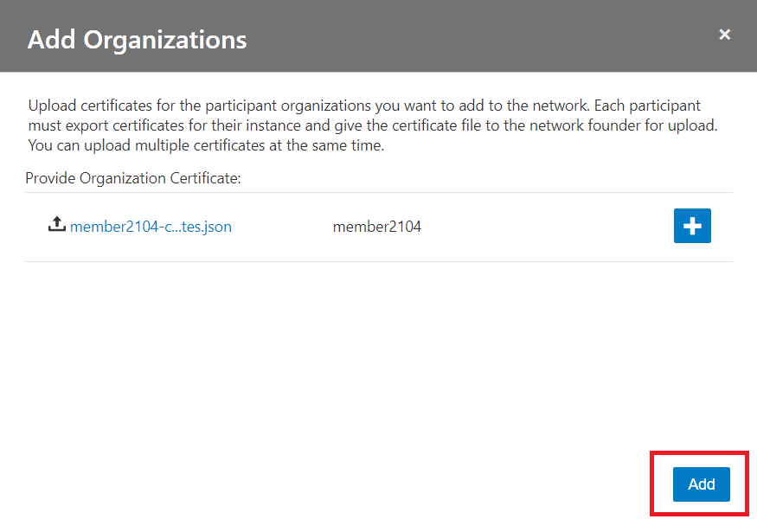
Task: Choose a certificate file via upload icon
Action: tap(56, 225)
